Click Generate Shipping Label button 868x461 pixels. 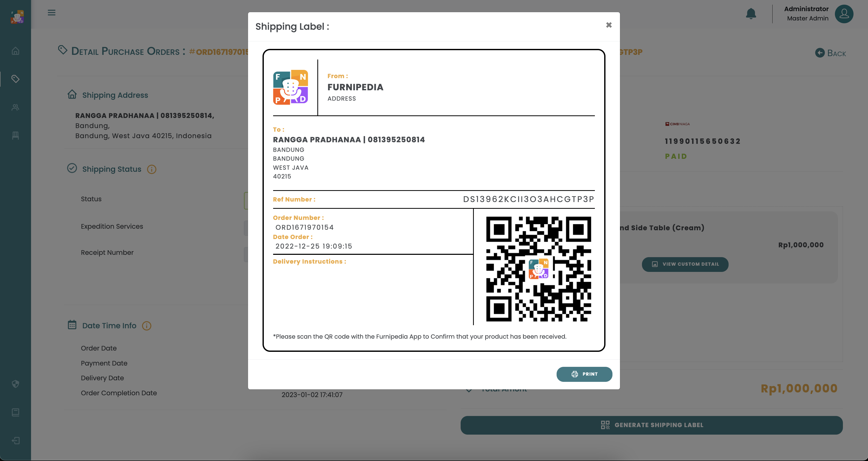pos(651,425)
